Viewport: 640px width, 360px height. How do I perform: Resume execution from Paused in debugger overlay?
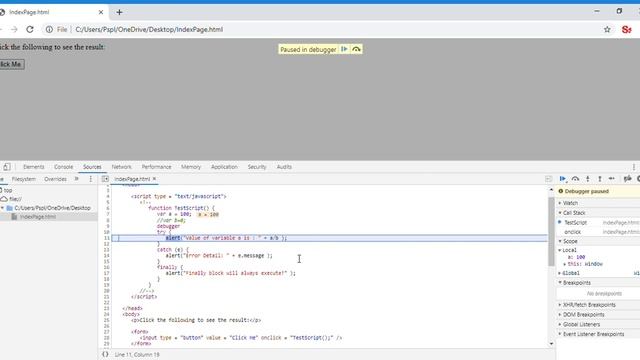point(344,49)
